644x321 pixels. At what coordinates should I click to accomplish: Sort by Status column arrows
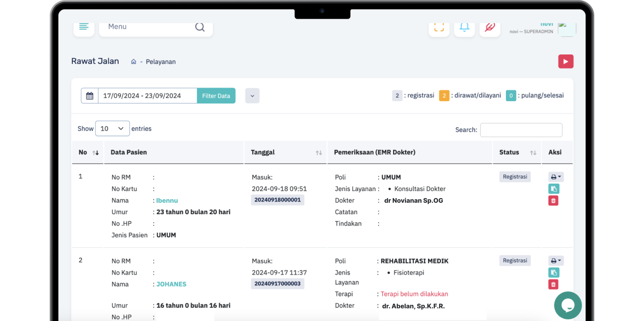click(533, 153)
